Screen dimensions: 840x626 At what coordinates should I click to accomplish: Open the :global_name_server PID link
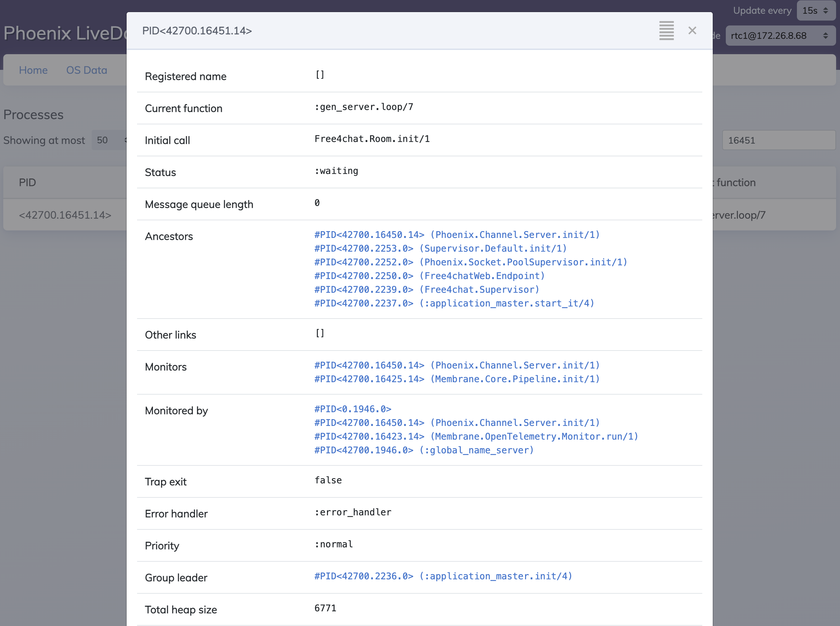pyautogui.click(x=424, y=450)
